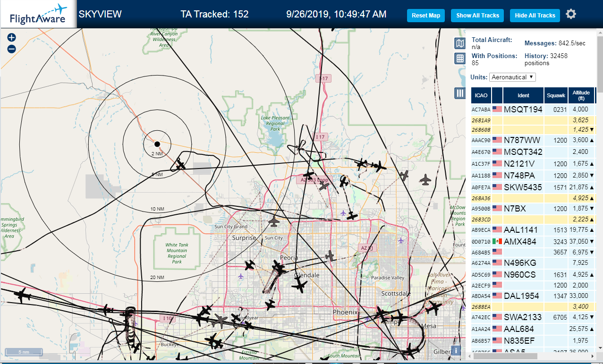Select the row with ICAO 2683CD

coord(534,219)
